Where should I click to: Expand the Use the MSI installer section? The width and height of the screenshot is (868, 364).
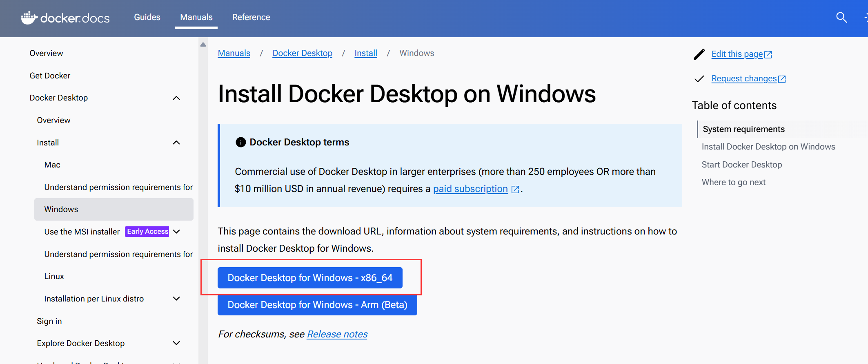176,232
